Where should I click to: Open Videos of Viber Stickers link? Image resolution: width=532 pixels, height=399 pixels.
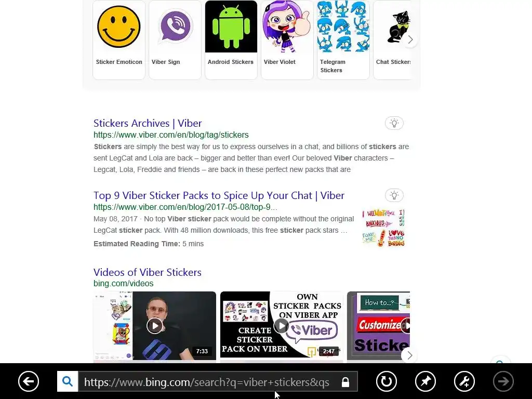147,272
